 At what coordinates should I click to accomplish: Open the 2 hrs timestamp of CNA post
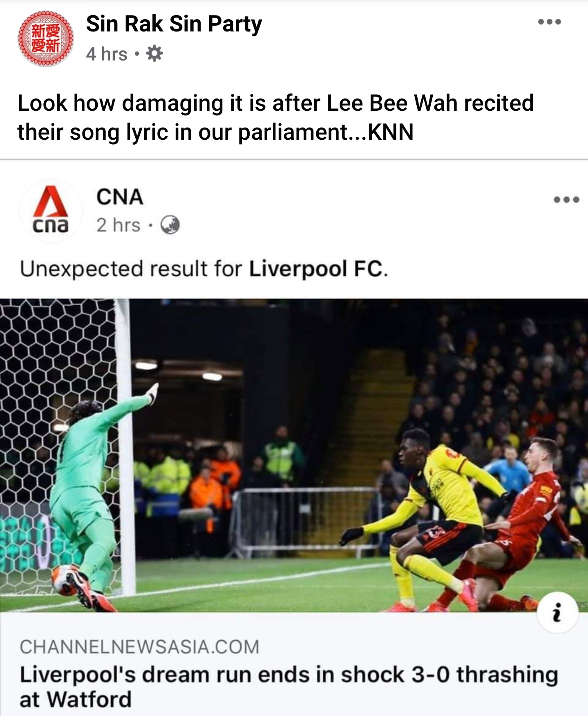click(118, 225)
